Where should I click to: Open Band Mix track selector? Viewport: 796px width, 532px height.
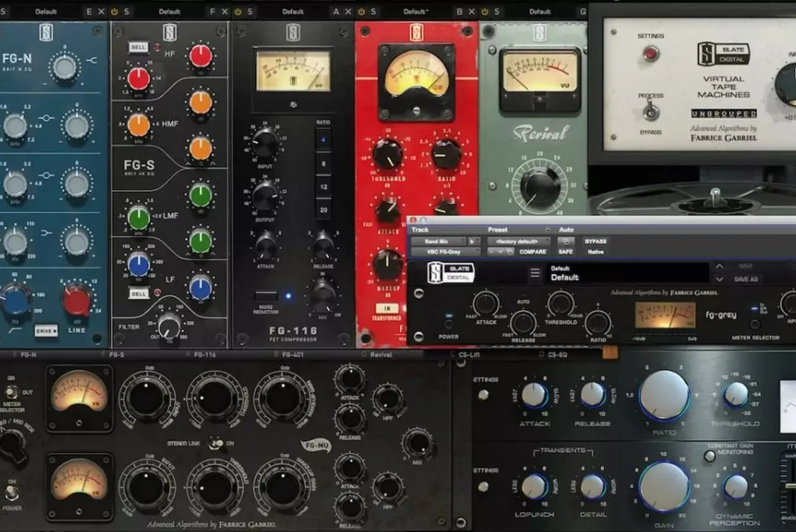coord(438,241)
